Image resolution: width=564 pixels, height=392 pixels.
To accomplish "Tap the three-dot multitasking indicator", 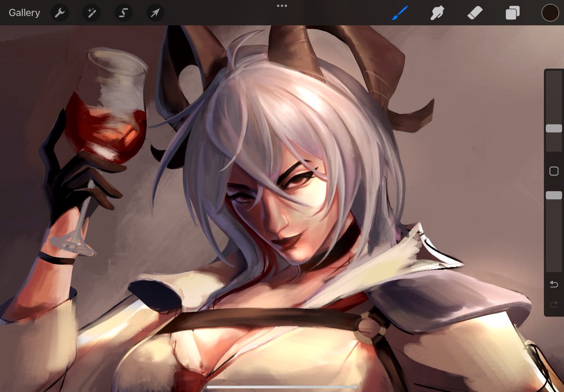I will coord(282,6).
